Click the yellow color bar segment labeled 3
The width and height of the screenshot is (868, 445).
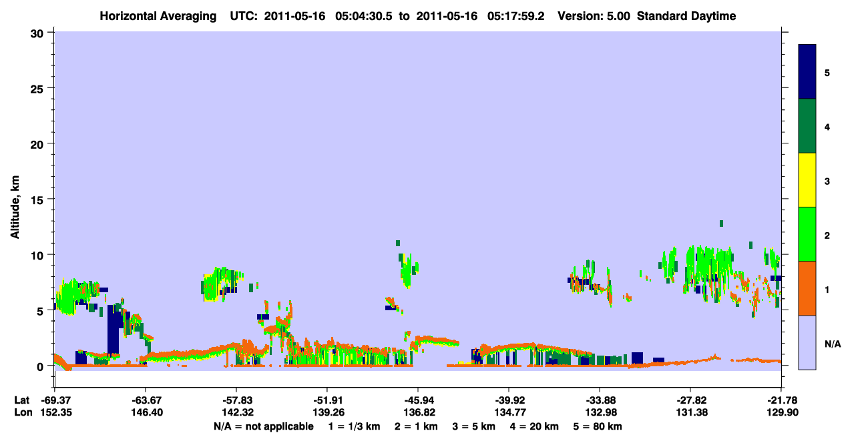(x=807, y=180)
